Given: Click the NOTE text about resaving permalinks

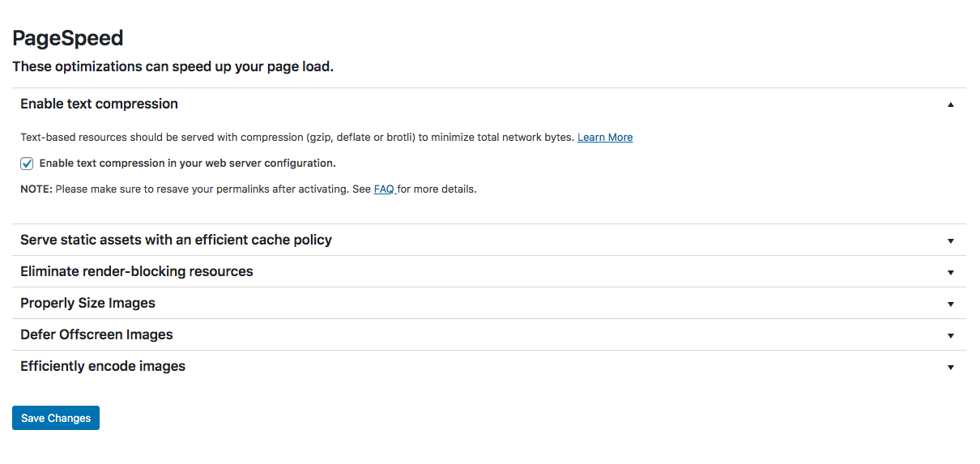Looking at the screenshot, I should (249, 189).
